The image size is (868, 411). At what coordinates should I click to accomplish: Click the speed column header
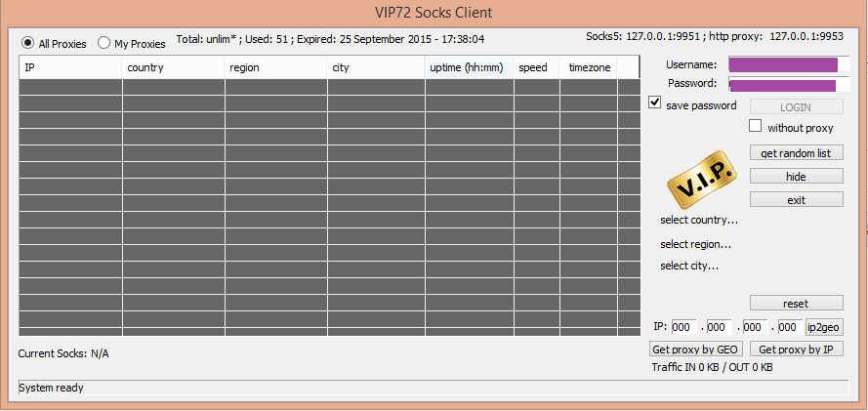(535, 67)
